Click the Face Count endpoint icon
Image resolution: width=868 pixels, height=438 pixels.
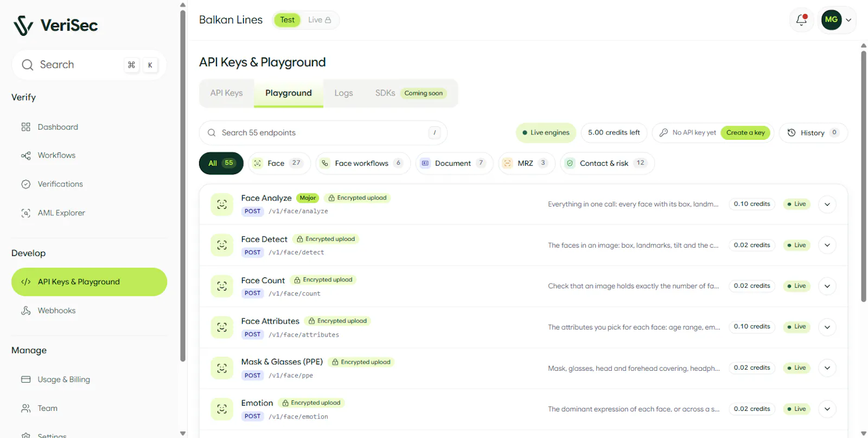[x=222, y=286]
